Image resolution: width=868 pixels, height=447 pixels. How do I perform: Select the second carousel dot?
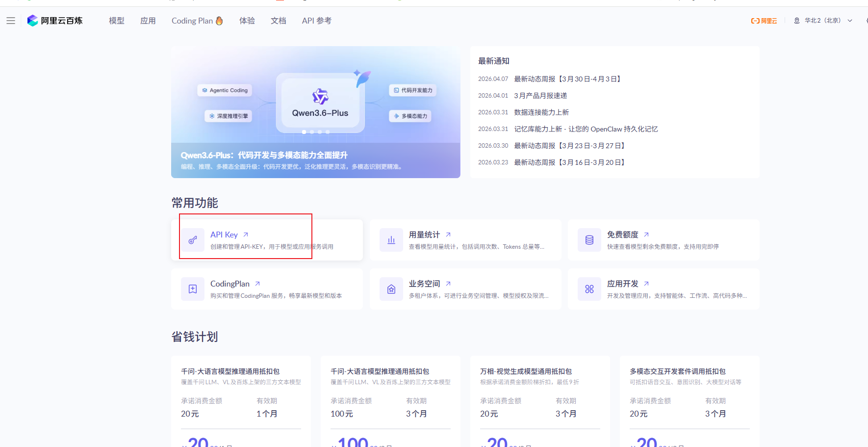312,132
